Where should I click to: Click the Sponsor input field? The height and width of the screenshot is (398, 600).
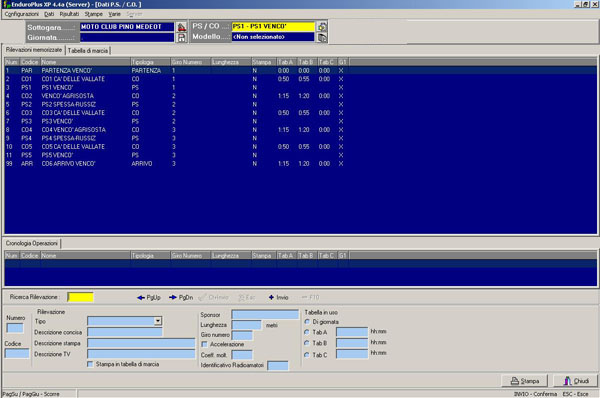tap(265, 315)
